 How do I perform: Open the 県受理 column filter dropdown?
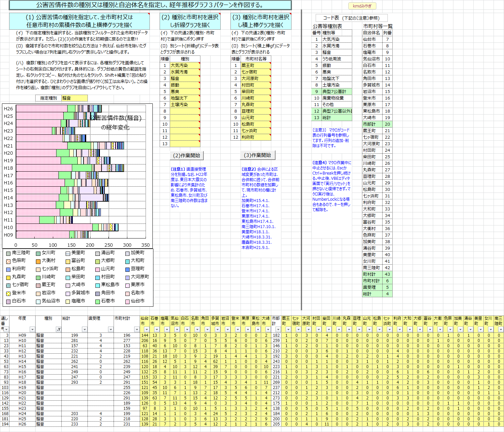(111, 330)
